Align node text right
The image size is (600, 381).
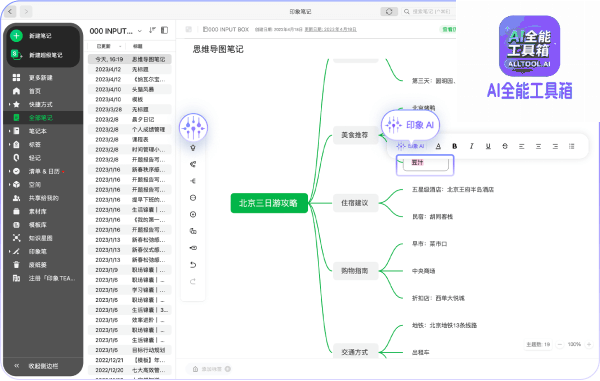click(555, 146)
